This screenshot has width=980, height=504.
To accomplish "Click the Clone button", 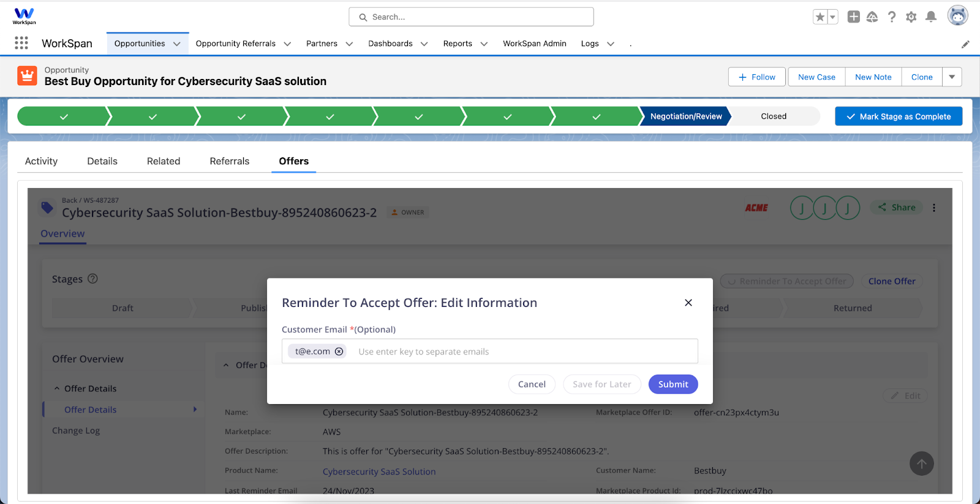I will coord(922,77).
